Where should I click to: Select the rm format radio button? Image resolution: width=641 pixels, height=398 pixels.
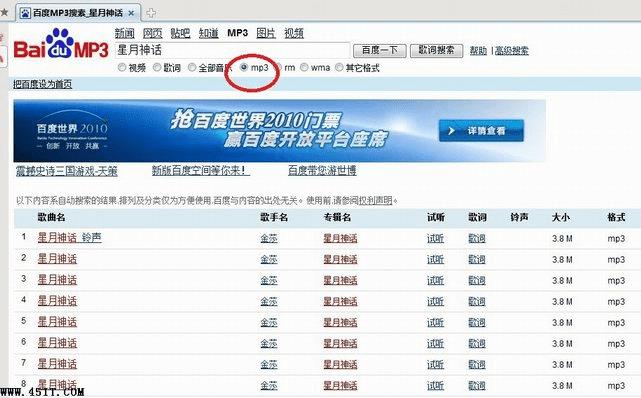(280, 67)
